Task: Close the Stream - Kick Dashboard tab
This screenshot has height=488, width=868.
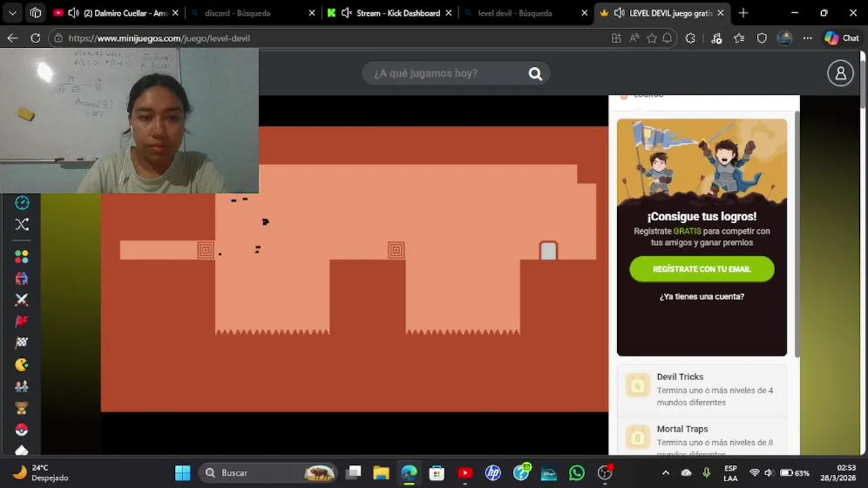Action: pyautogui.click(x=448, y=13)
